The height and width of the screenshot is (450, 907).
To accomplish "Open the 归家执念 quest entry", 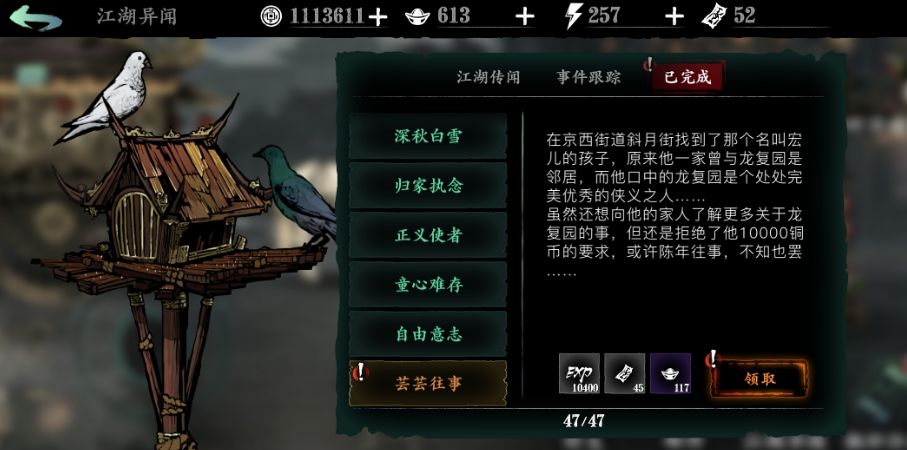I will click(428, 186).
